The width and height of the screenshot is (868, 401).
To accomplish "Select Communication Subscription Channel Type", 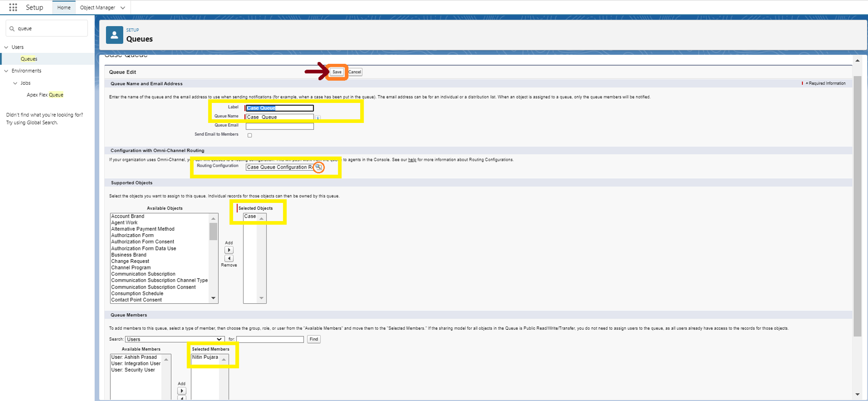I will pos(159,280).
